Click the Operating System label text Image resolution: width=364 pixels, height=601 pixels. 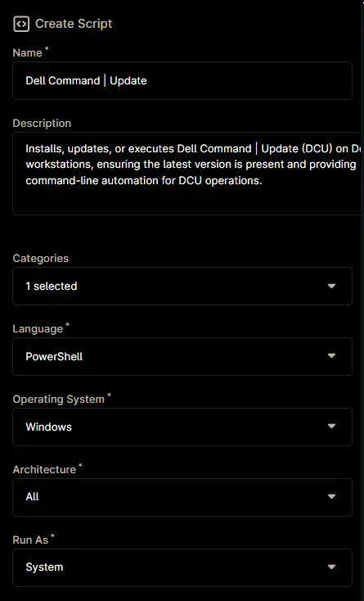tap(59, 399)
